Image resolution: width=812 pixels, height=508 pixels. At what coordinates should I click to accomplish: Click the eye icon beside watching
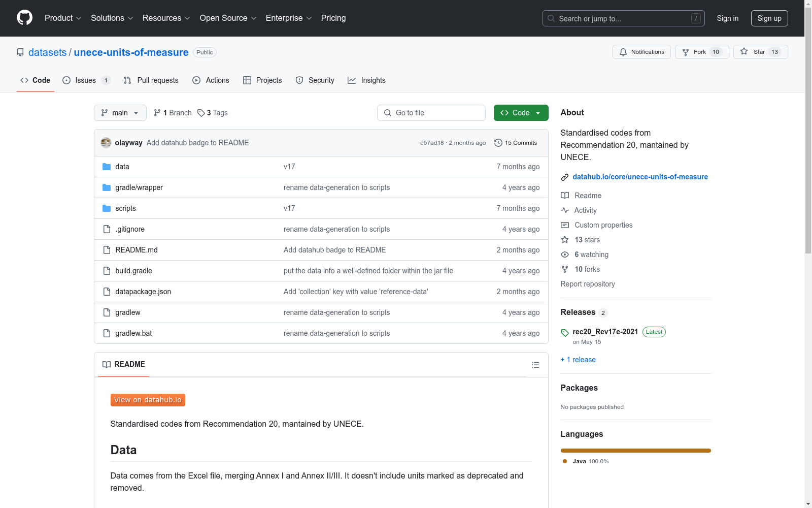point(565,255)
